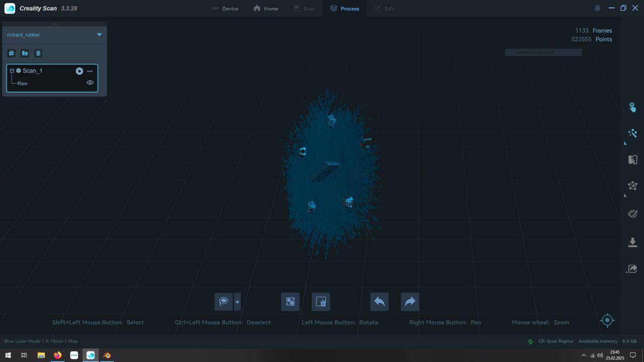Switch to the Edit tab
Image resolution: width=644 pixels, height=362 pixels.
(384, 9)
